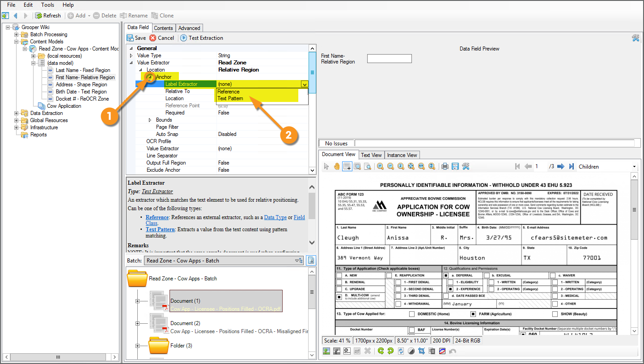Toggle the Required property False value
This screenshot has height=364, width=644.
pos(224,113)
